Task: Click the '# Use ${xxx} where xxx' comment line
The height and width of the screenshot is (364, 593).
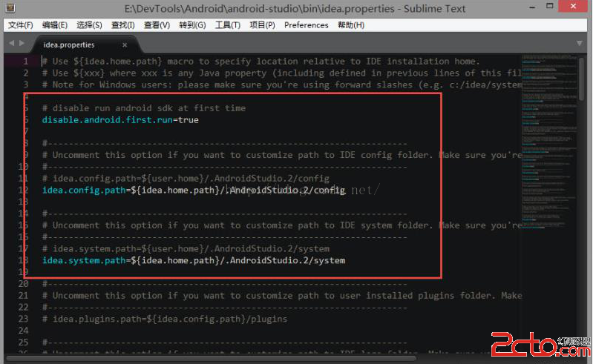Action: click(x=282, y=73)
